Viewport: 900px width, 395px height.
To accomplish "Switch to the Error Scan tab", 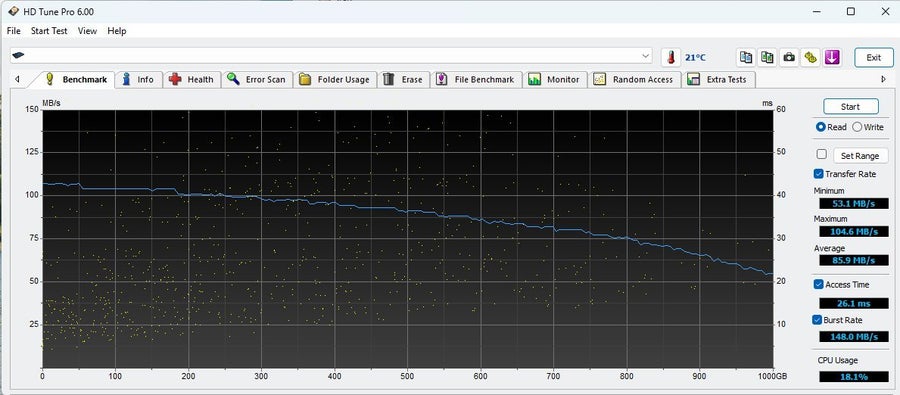I will click(x=258, y=80).
